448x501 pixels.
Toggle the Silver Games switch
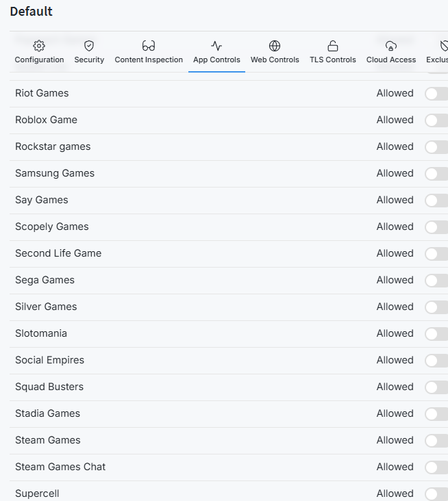click(436, 307)
